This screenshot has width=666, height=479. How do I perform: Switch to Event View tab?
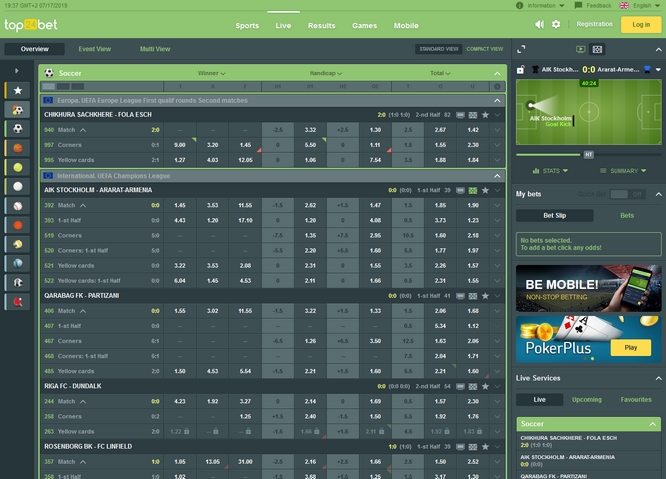point(95,49)
